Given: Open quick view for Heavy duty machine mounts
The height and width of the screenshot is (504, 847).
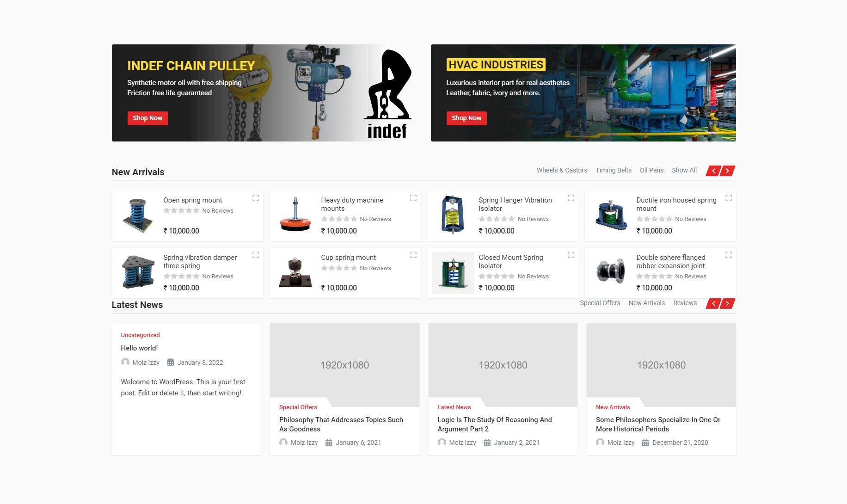Looking at the screenshot, I should pos(413,198).
